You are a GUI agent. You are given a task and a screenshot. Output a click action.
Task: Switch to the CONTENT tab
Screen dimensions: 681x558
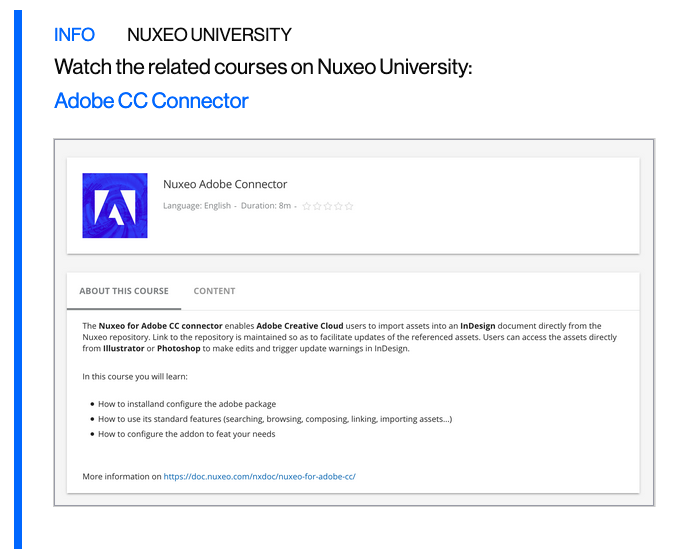pos(214,291)
